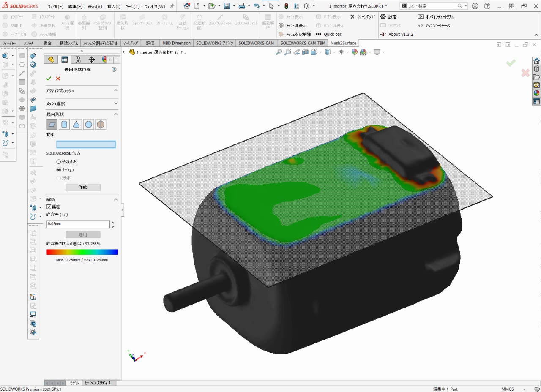This screenshot has height=392, width=541.
Task: Open the Options gear icon in title toolbar
Action: (307, 6)
